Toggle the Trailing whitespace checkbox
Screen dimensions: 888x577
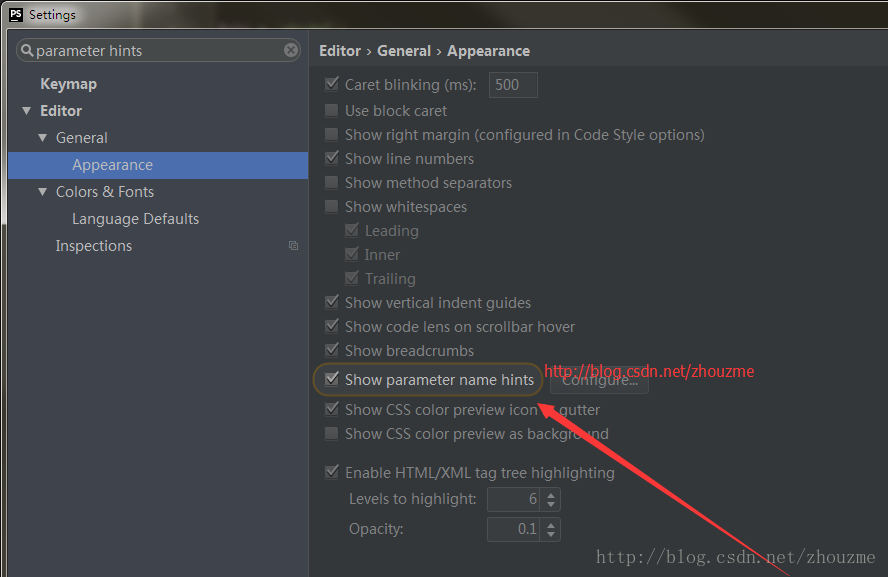352,279
